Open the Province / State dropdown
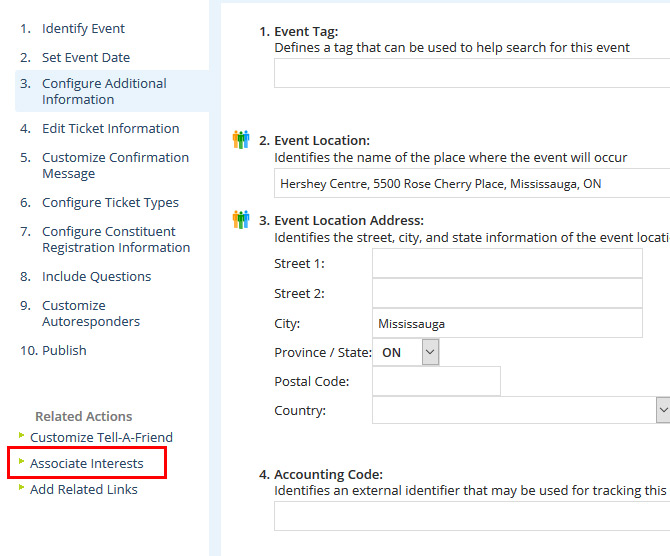Screen dimensions: 670x556 point(429,352)
